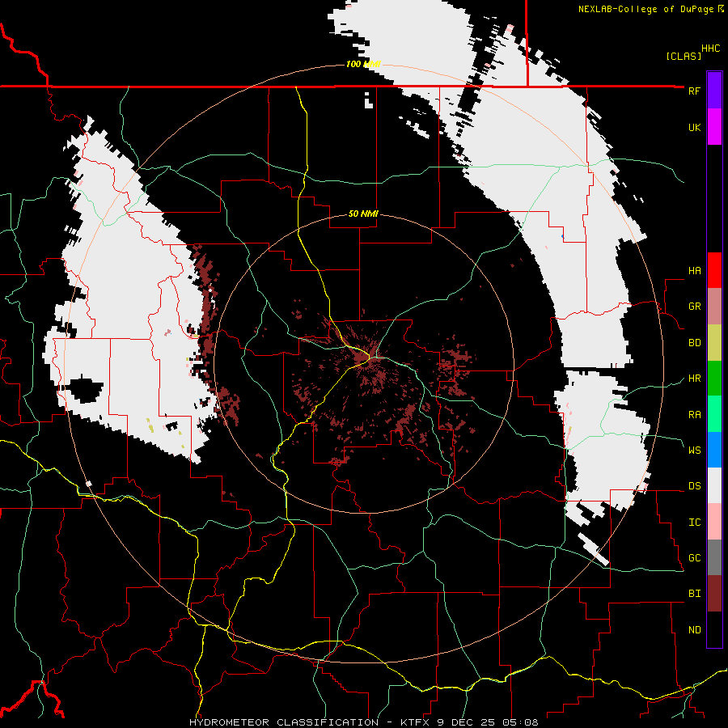Image resolution: width=728 pixels, height=728 pixels.
Task: Click the ND black legend swatch
Action: [x=714, y=629]
